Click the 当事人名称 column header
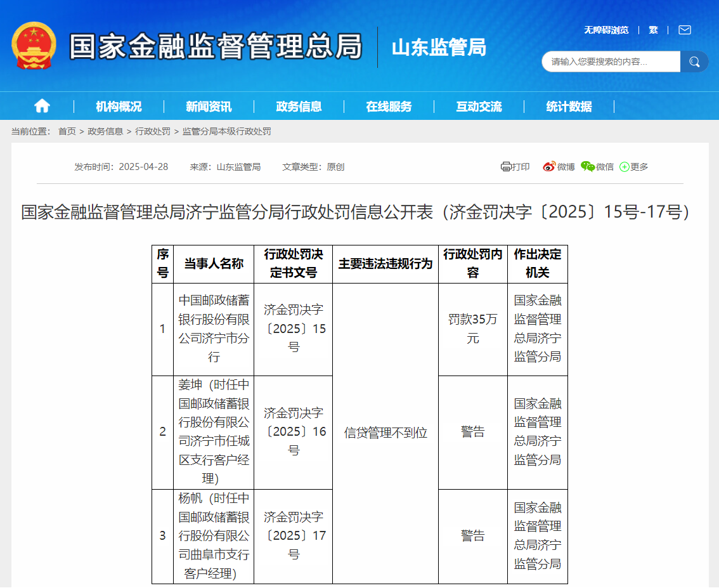Image resolution: width=719 pixels, height=588 pixels. pyautogui.click(x=214, y=264)
